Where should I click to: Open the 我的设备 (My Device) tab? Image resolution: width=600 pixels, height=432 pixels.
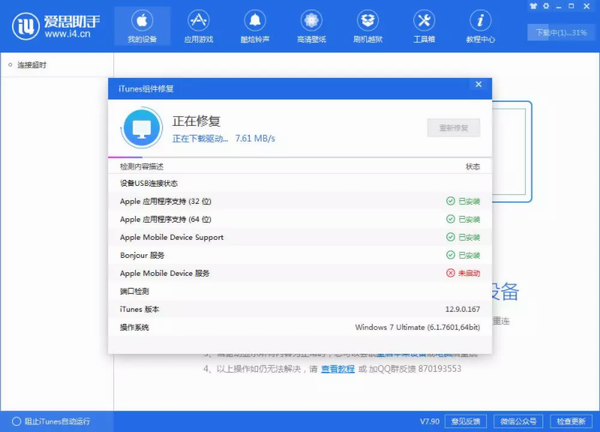pyautogui.click(x=142, y=26)
